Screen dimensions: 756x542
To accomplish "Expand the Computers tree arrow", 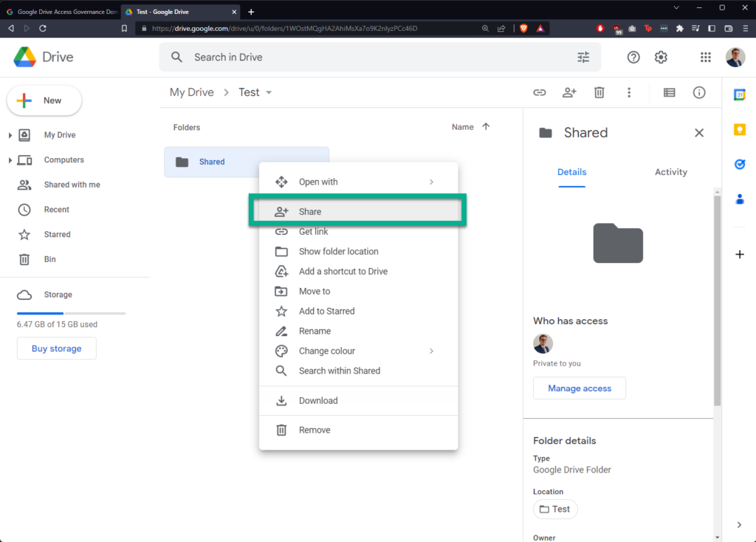I will [x=10, y=160].
